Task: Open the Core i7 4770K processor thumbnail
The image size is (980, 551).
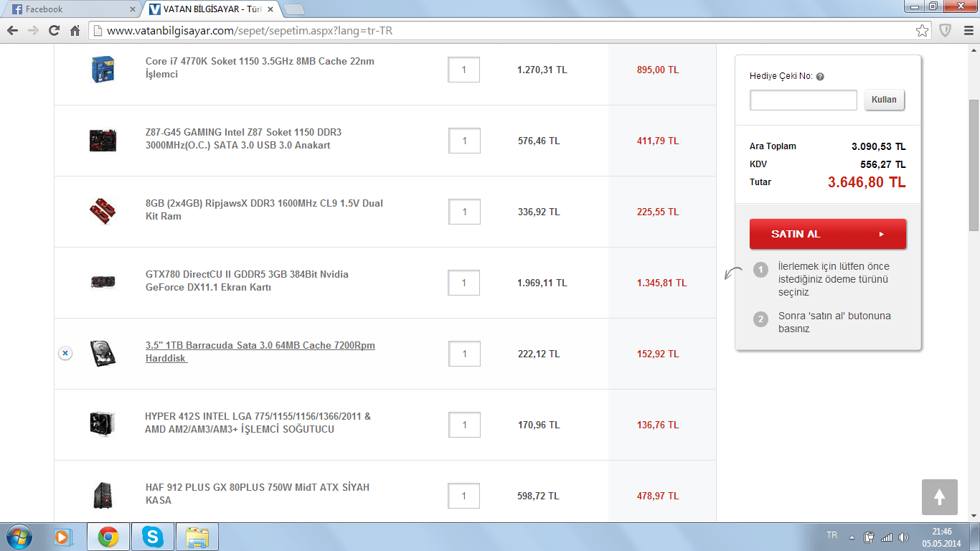Action: click(x=103, y=69)
